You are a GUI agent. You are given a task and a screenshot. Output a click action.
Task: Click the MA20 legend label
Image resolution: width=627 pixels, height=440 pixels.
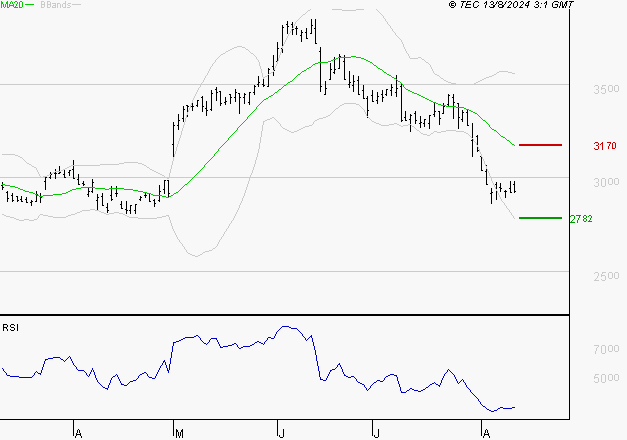click(x=12, y=5)
